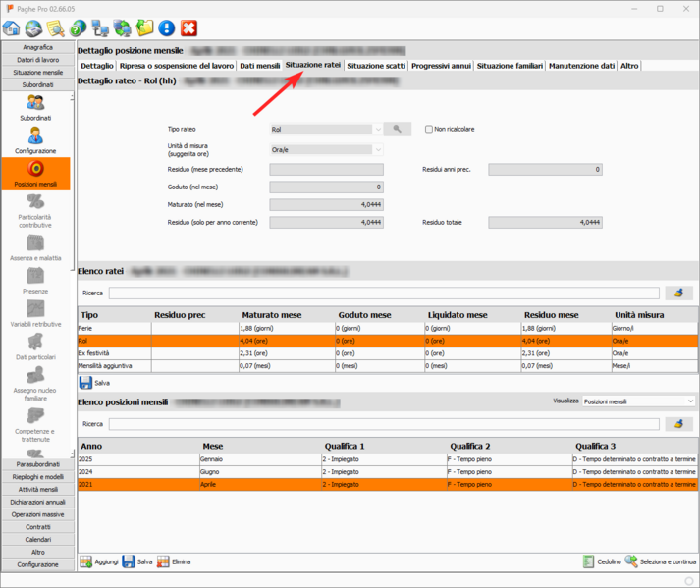The image size is (700, 588).
Task: Click the search filter icon beside Elenco ratei Ricerca
Action: pos(679,293)
